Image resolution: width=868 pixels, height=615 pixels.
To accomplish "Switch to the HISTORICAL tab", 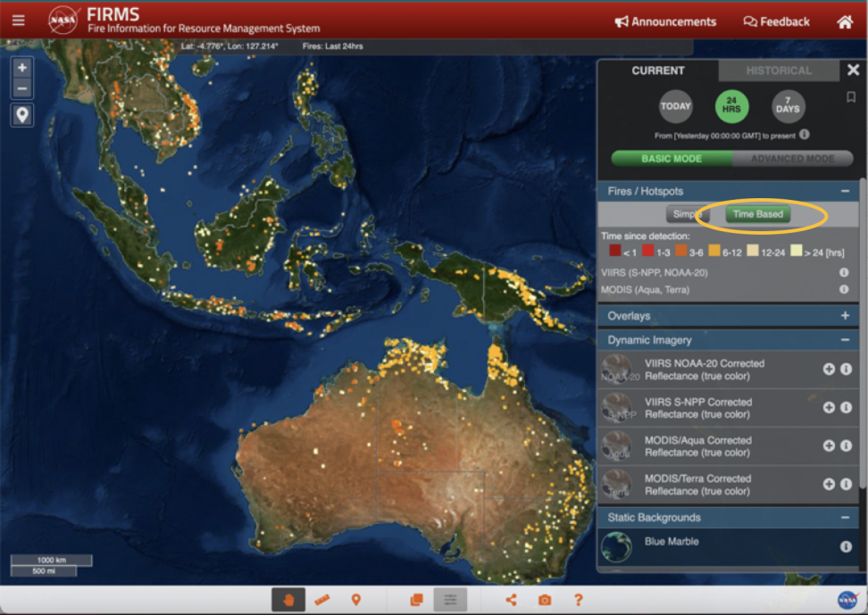I will [x=779, y=71].
